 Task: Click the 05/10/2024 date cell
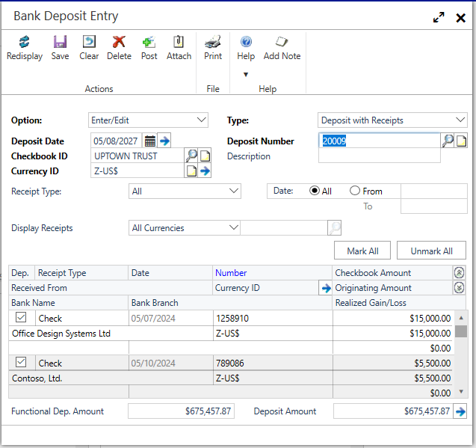(x=170, y=363)
